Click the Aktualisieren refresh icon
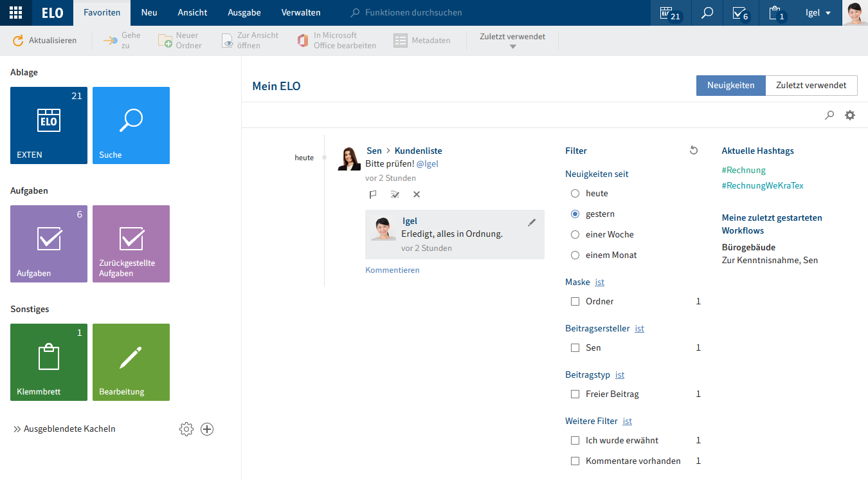Viewport: 868px width, 480px height. click(19, 41)
